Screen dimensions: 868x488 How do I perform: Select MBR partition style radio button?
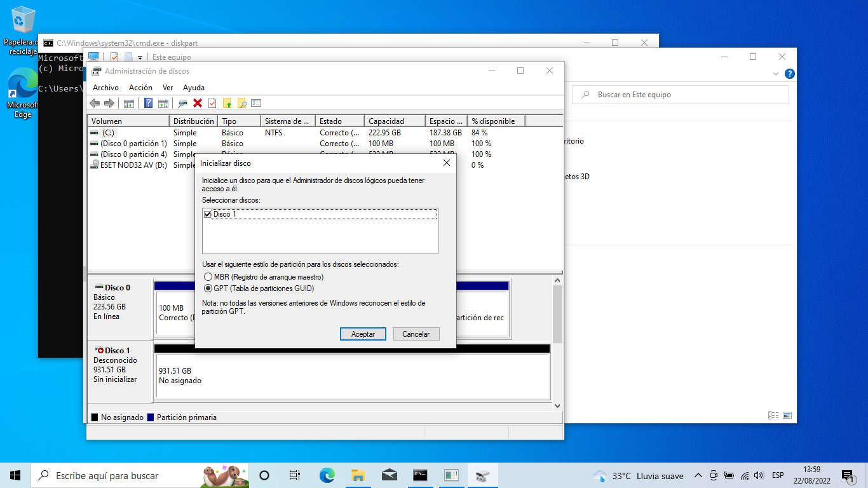pos(208,277)
